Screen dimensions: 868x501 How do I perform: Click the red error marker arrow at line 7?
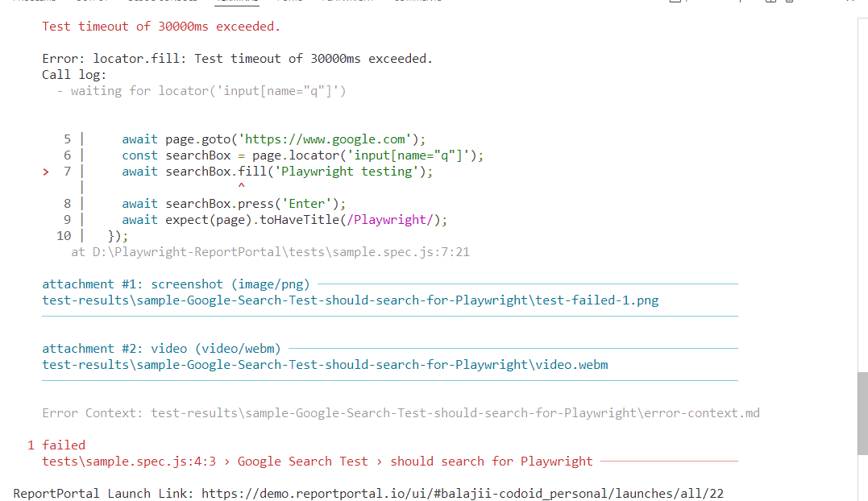[x=46, y=172]
